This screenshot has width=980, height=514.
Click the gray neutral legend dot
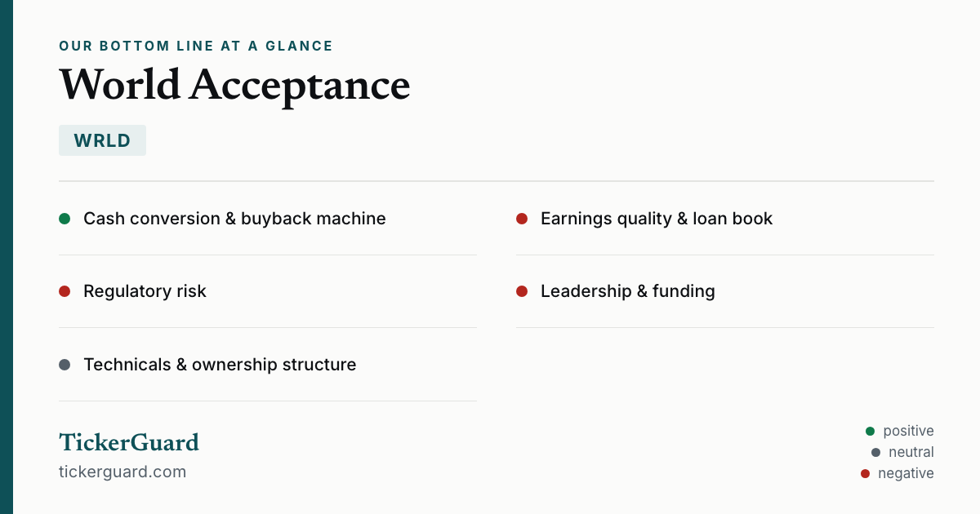click(x=875, y=452)
